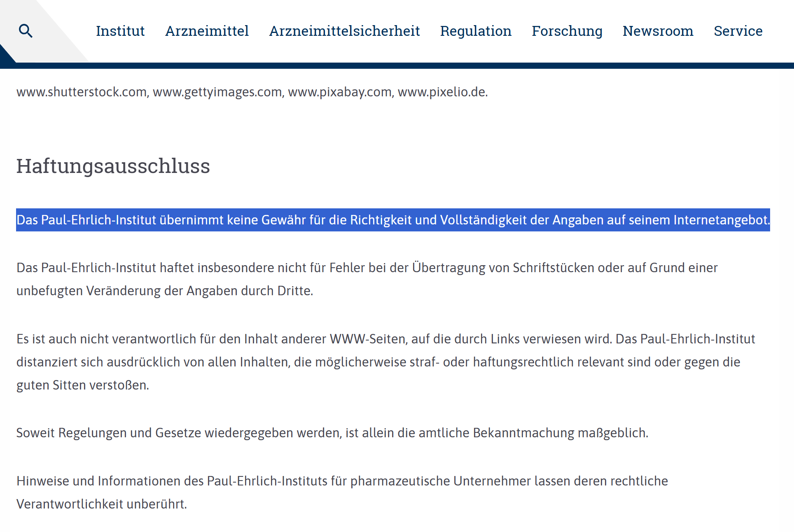Click paragraph starting 'Es ist auch nicht verantwortlich'

click(x=386, y=362)
